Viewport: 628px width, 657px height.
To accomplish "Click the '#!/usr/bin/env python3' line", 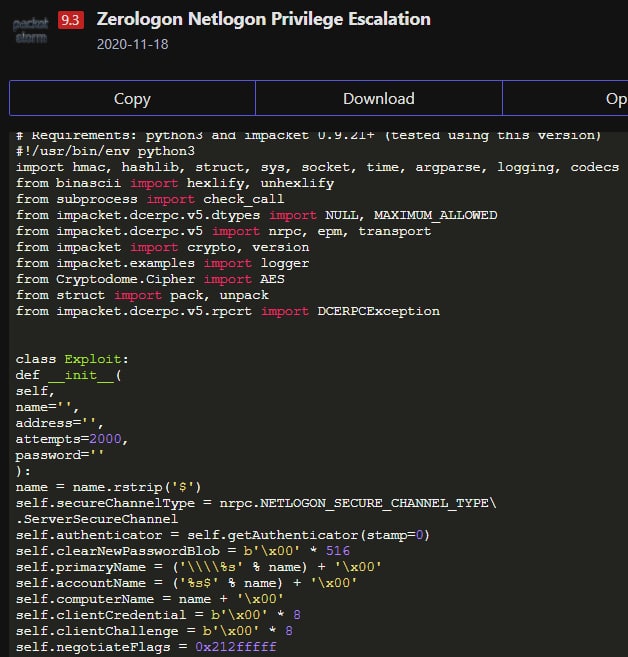I will pos(105,151).
